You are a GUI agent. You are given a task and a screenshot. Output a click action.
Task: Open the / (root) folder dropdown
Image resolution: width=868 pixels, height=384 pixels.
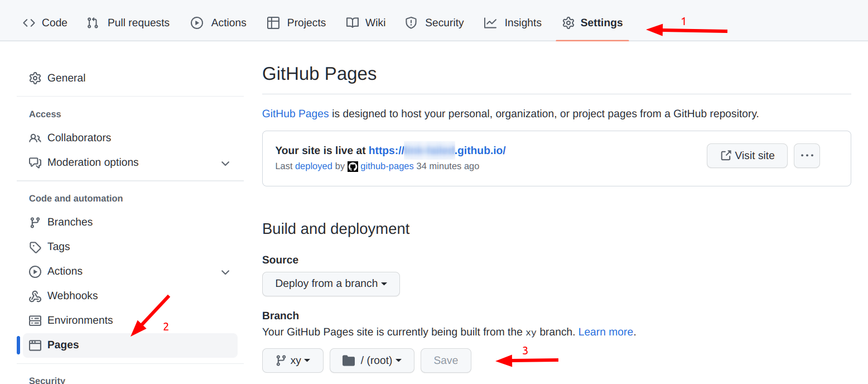coord(372,361)
